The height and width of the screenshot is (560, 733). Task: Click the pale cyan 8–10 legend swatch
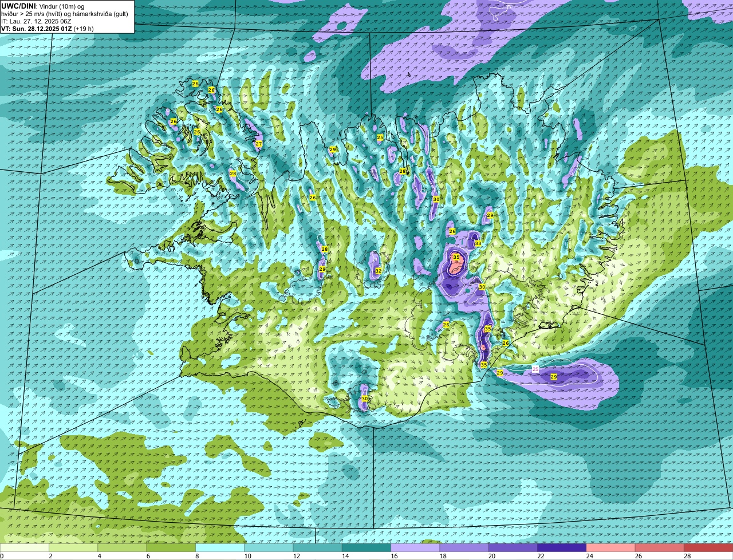tap(220, 547)
